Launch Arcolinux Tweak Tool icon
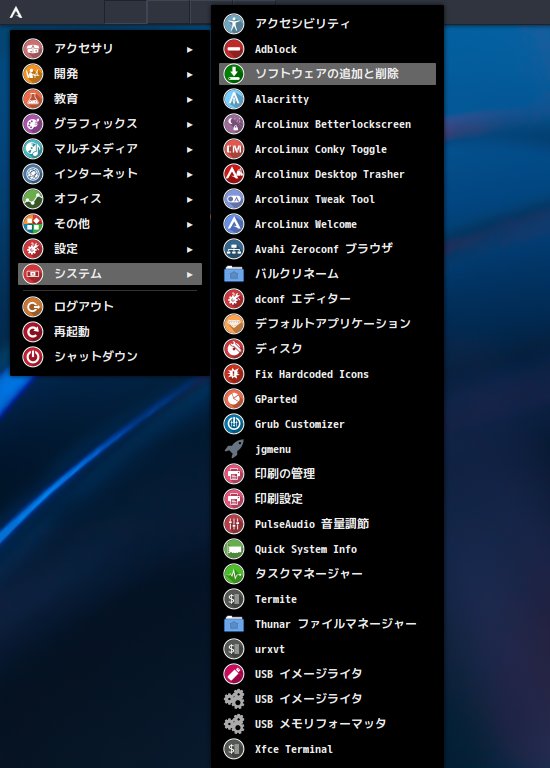This screenshot has height=768, width=550. [x=234, y=199]
